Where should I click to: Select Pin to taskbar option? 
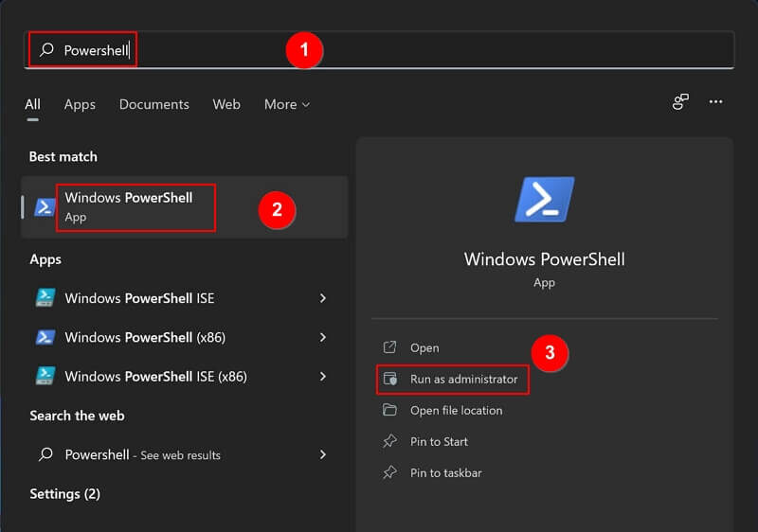tap(433, 472)
